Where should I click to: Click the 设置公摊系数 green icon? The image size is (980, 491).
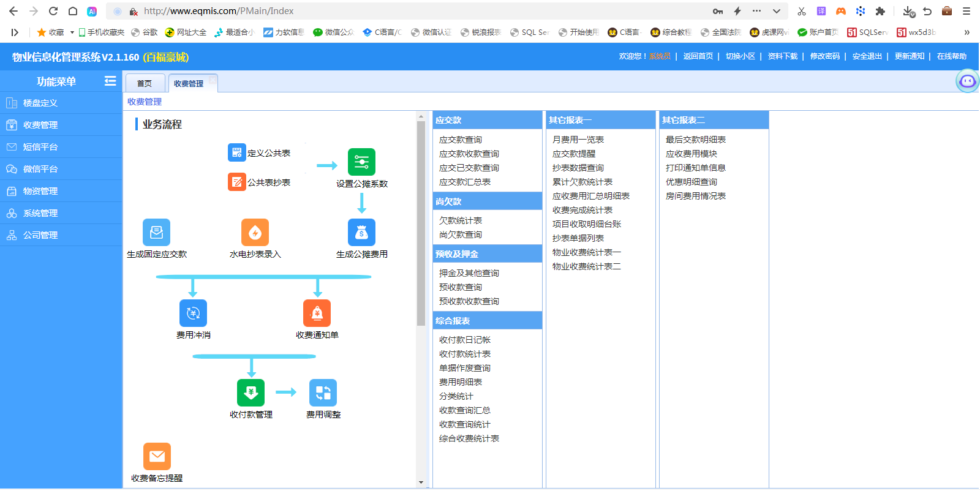[361, 162]
